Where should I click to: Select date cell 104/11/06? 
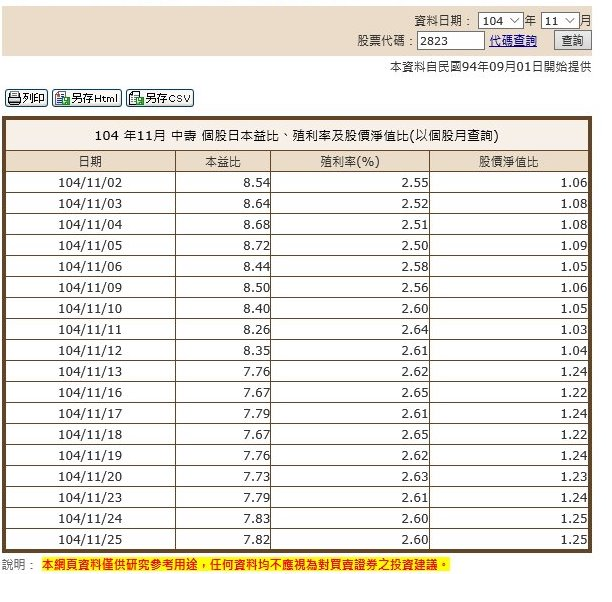click(90, 267)
